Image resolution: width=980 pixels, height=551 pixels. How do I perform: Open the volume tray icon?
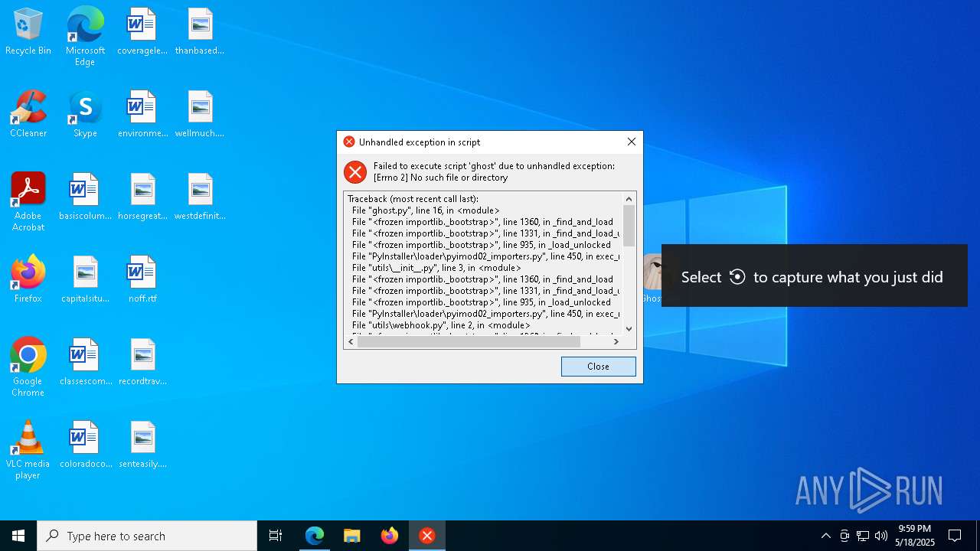881,536
